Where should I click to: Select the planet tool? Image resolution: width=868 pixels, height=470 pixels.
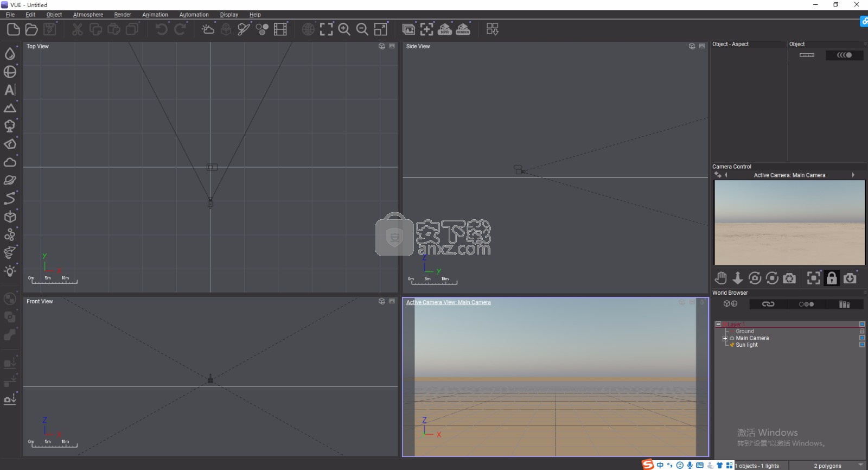10,180
